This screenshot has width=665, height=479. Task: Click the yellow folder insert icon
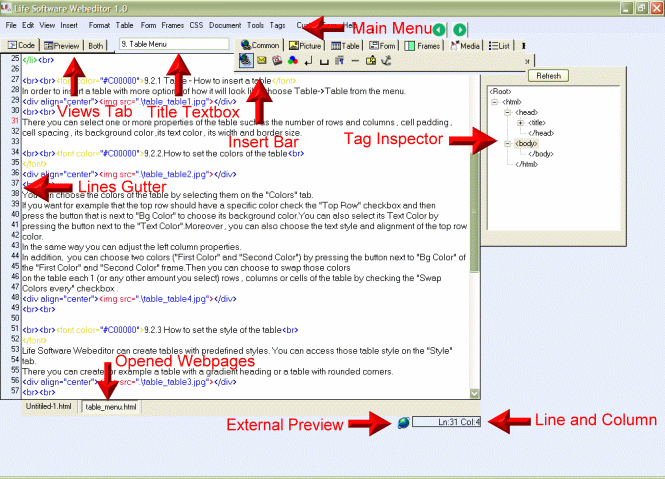371,61
